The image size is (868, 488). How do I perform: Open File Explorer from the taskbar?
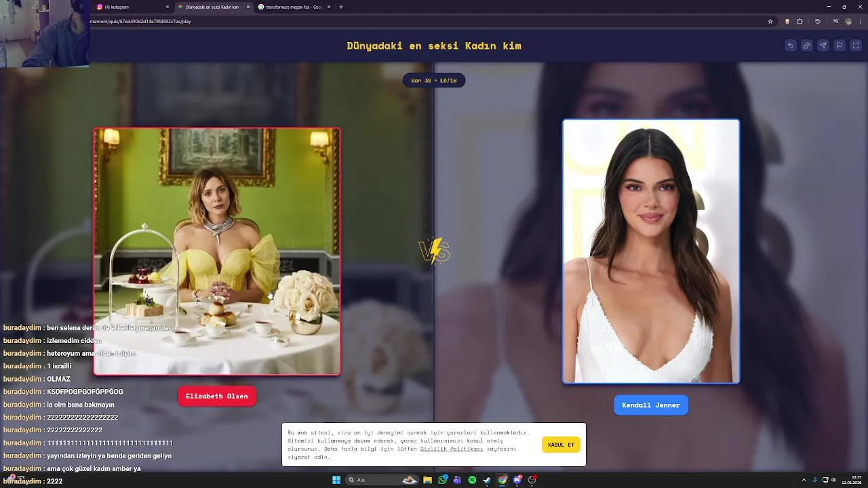pos(427,480)
